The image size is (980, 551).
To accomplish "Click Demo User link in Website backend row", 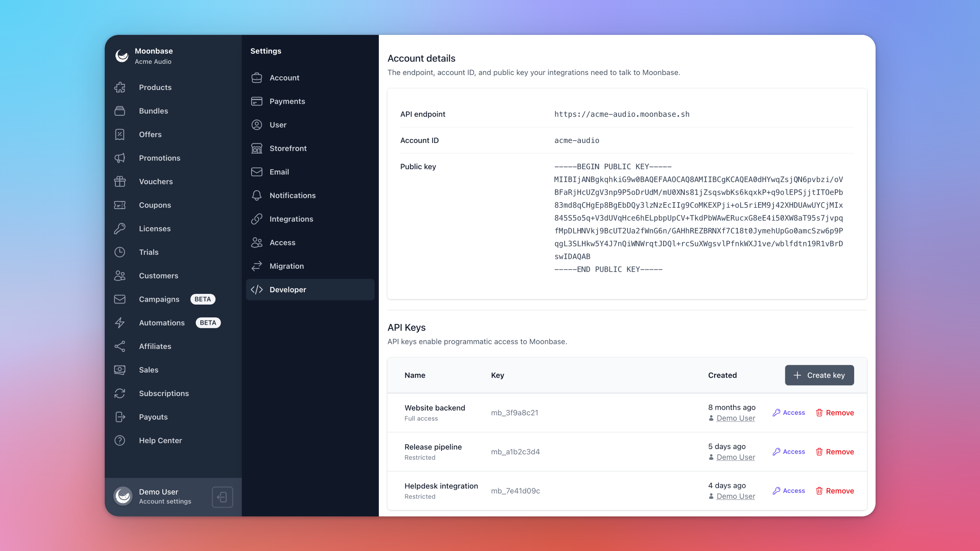I will coord(736,418).
